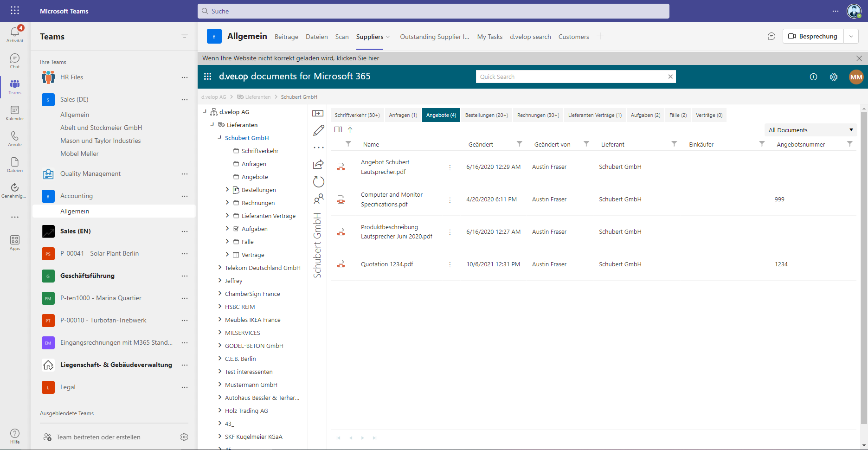Open the tab conversation chat icon
The height and width of the screenshot is (450, 868).
point(772,36)
